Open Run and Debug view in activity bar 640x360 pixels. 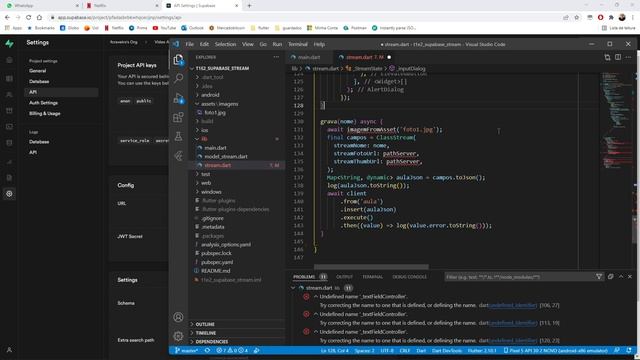178,98
